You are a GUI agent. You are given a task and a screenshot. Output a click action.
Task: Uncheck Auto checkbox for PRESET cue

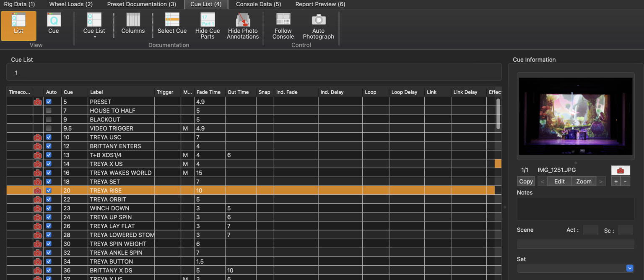(49, 102)
